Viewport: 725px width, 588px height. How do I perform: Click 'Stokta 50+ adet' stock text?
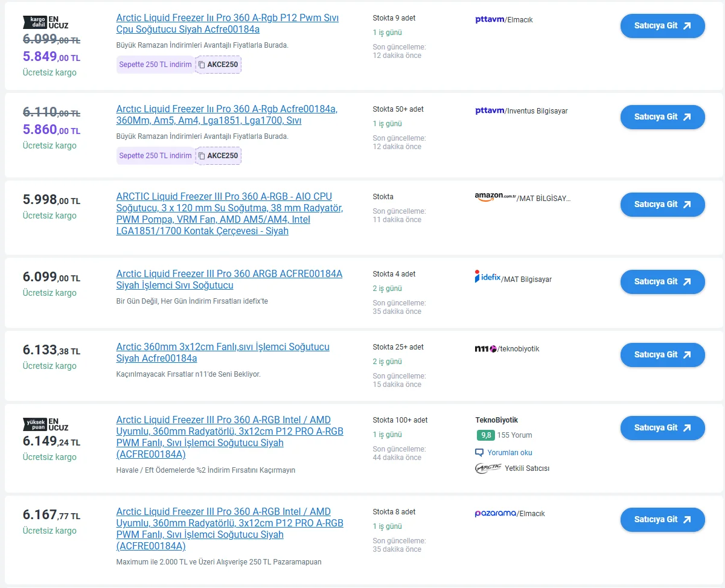click(398, 109)
